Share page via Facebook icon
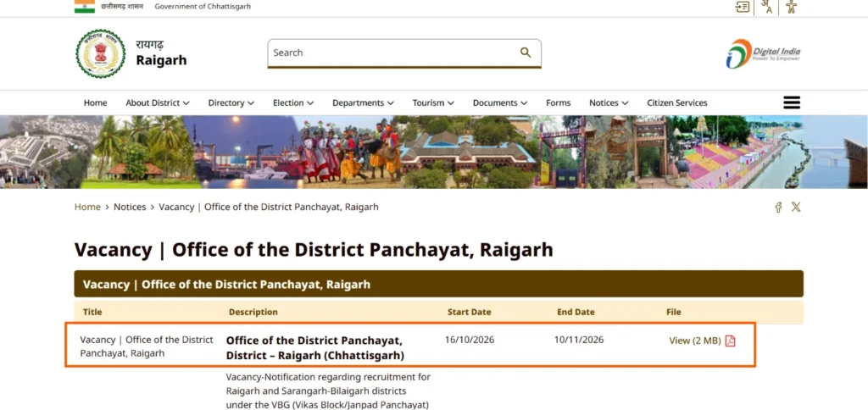Viewport: 868px width, 410px height. tap(778, 207)
